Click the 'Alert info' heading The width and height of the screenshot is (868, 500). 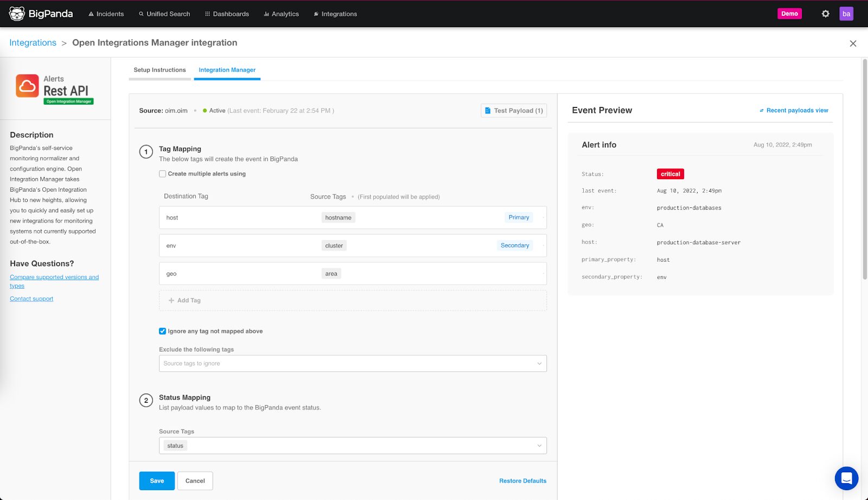(599, 145)
